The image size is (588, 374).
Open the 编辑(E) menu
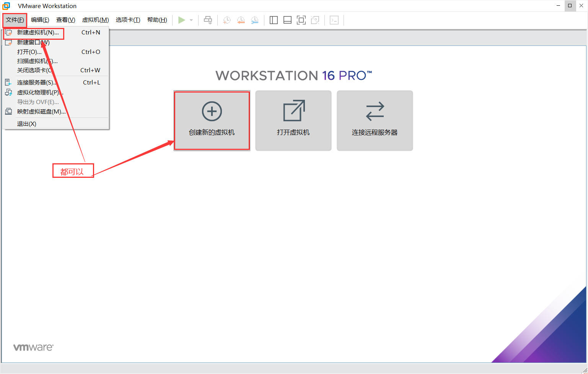click(x=40, y=20)
